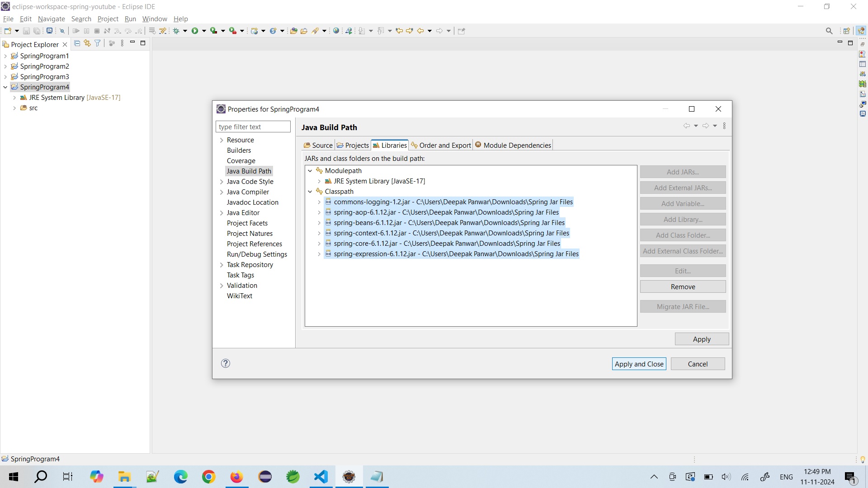The height and width of the screenshot is (488, 868).
Task: Click Apply and Close
Action: tap(639, 364)
